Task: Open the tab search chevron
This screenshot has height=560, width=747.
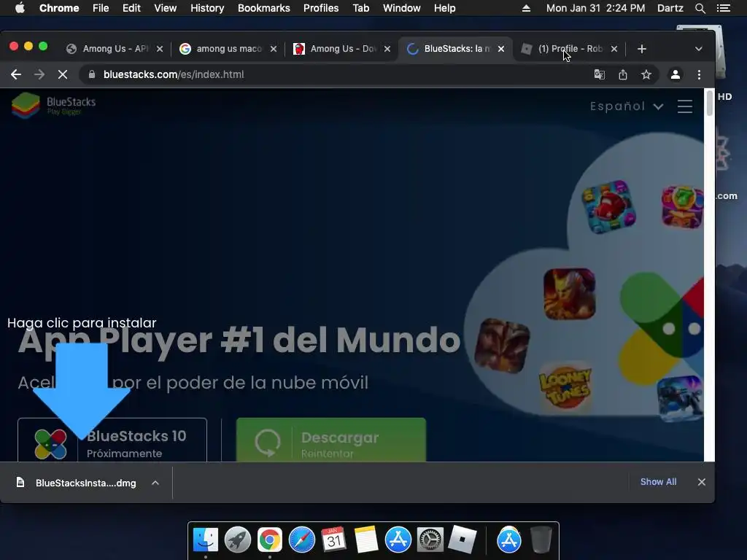Action: coord(698,49)
